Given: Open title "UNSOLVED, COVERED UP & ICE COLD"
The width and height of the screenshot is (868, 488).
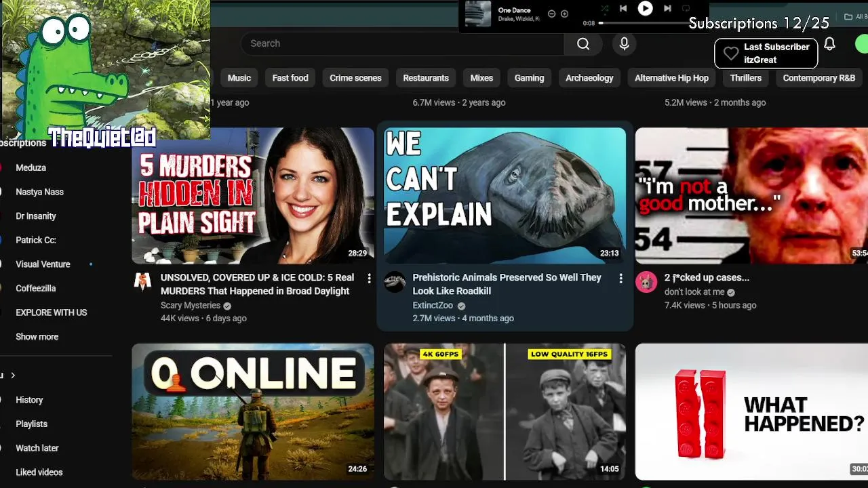Looking at the screenshot, I should (x=257, y=284).
